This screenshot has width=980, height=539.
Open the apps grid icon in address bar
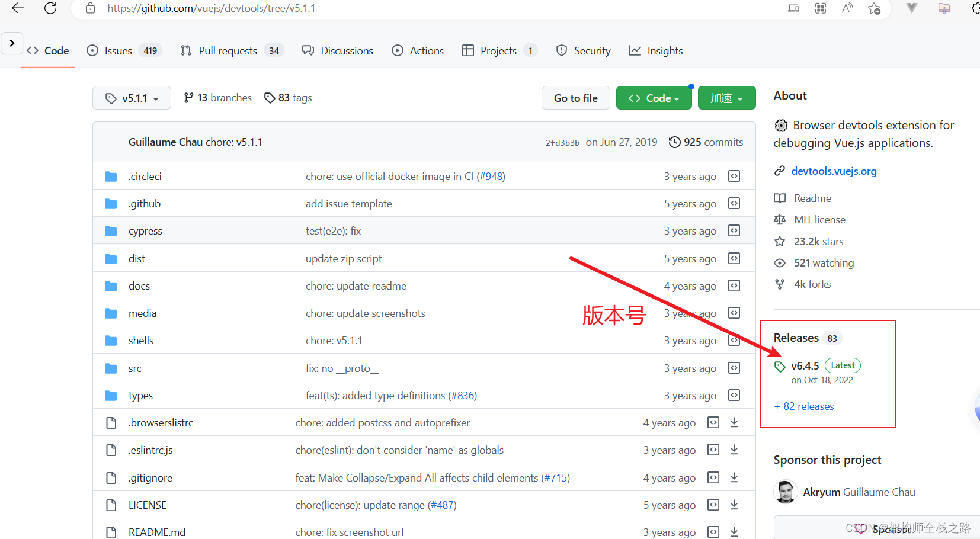(821, 8)
